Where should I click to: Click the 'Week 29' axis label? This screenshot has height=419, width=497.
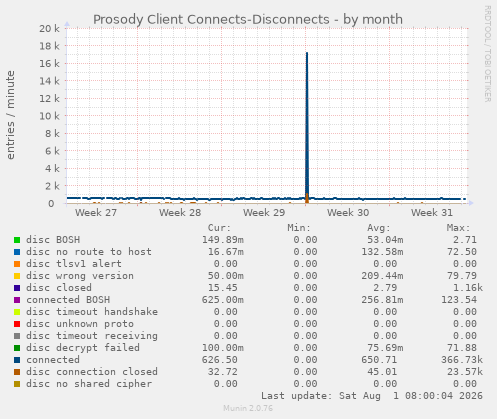[264, 213]
